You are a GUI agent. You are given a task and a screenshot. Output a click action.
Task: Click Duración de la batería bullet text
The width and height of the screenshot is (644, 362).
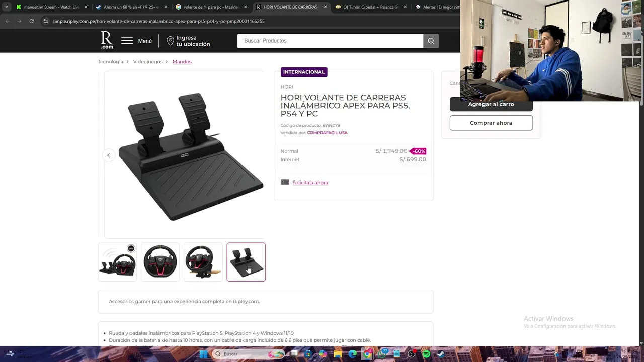click(x=239, y=340)
